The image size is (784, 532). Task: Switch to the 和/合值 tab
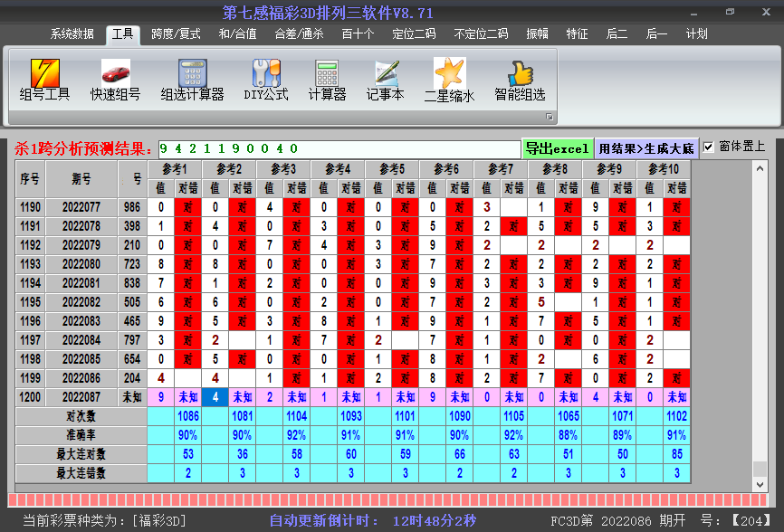tap(237, 34)
